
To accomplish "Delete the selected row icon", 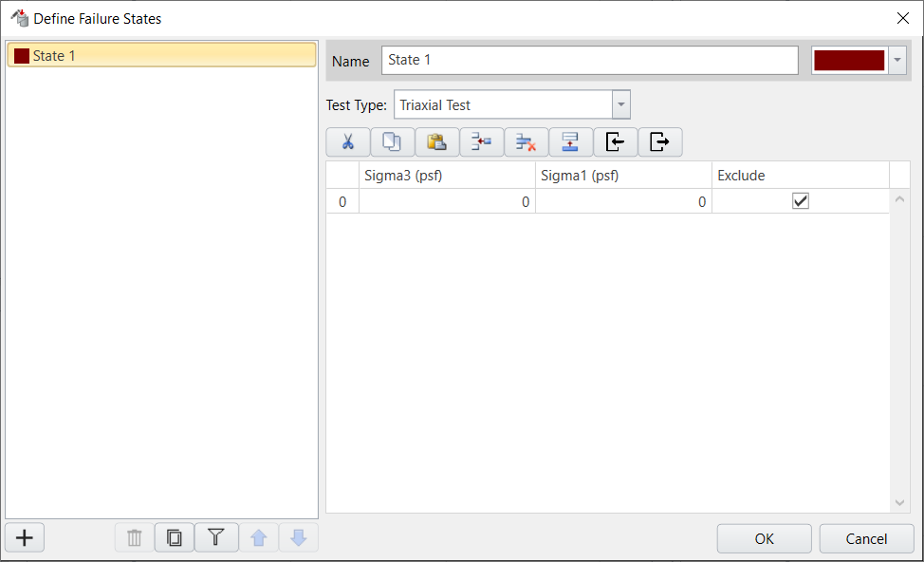I will pos(527,141).
